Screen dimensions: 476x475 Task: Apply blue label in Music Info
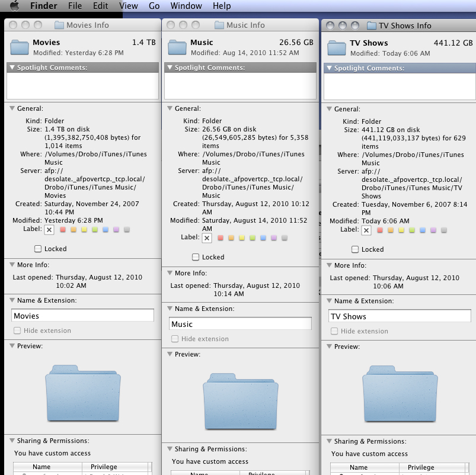tap(263, 238)
